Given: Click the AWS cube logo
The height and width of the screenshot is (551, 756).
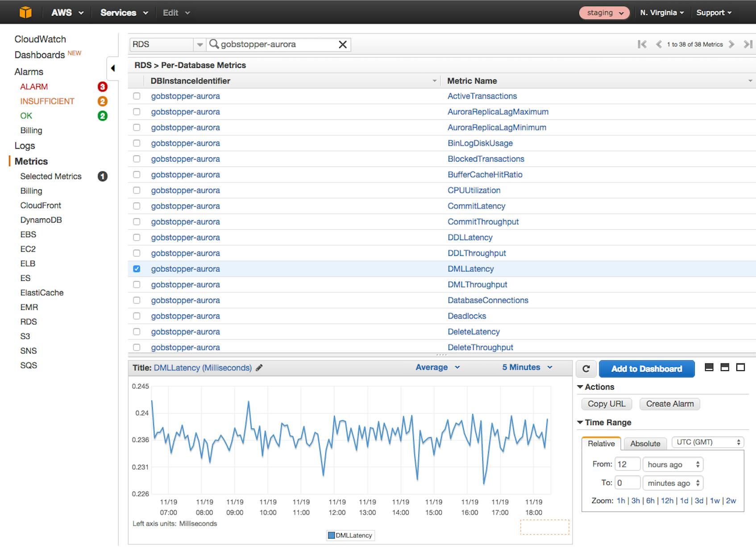Looking at the screenshot, I should click(26, 12).
